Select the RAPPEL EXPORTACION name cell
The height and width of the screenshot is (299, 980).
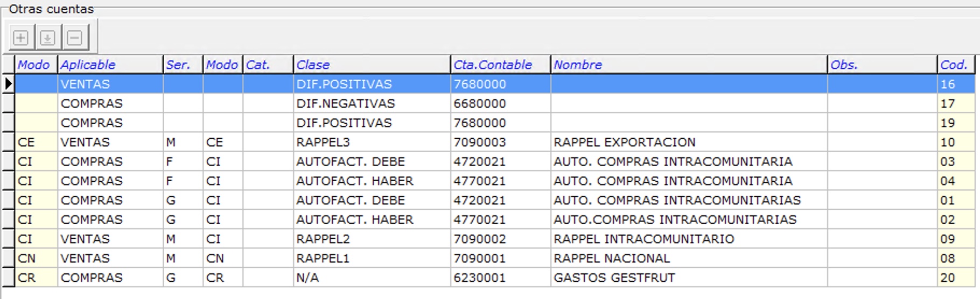tap(625, 143)
